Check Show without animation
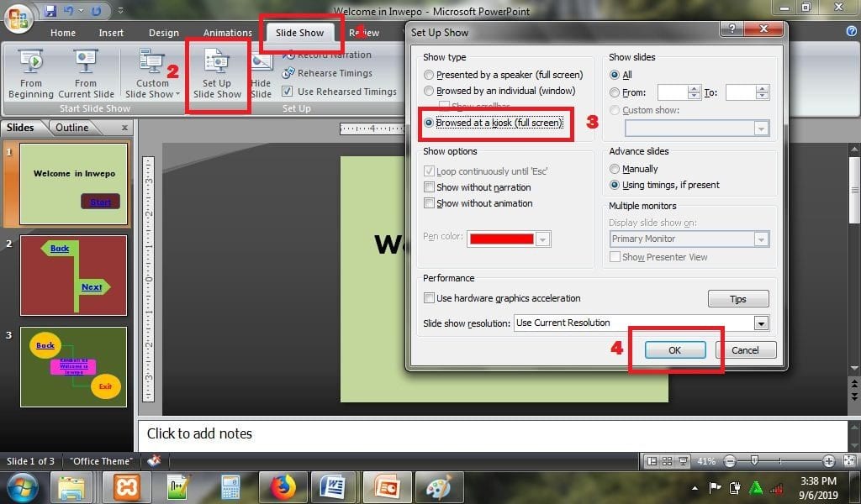Screen dimensions: 861x504 click(x=478, y=203)
